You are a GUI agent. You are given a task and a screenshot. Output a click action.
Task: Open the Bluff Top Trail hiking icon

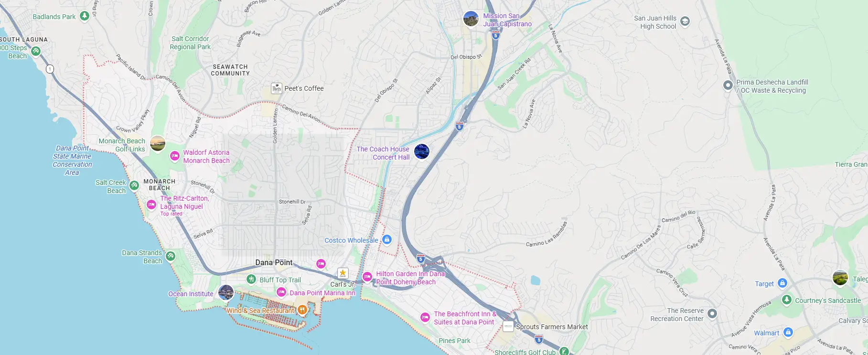coord(251,279)
